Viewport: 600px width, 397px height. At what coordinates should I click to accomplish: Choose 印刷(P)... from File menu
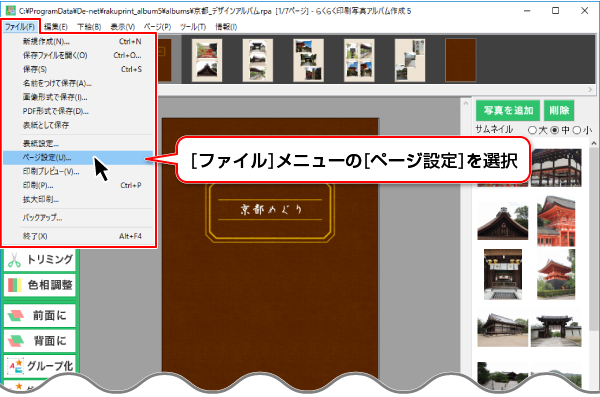(x=78, y=185)
